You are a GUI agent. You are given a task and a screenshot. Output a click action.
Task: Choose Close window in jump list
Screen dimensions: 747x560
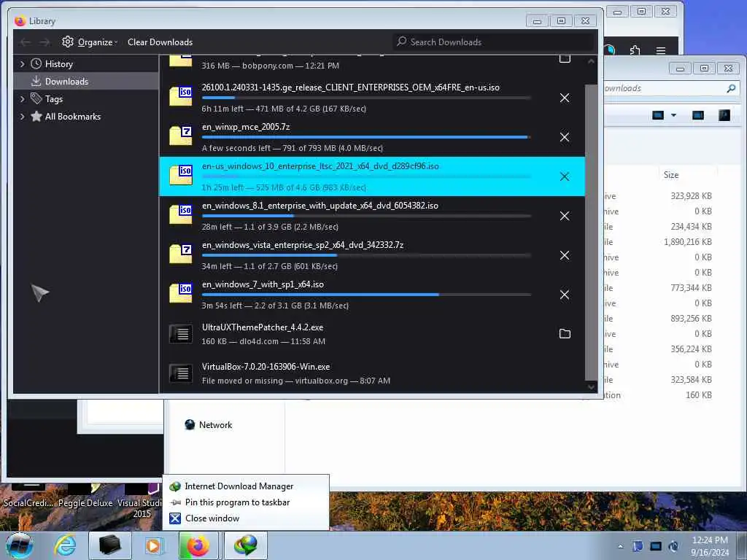[246, 518]
